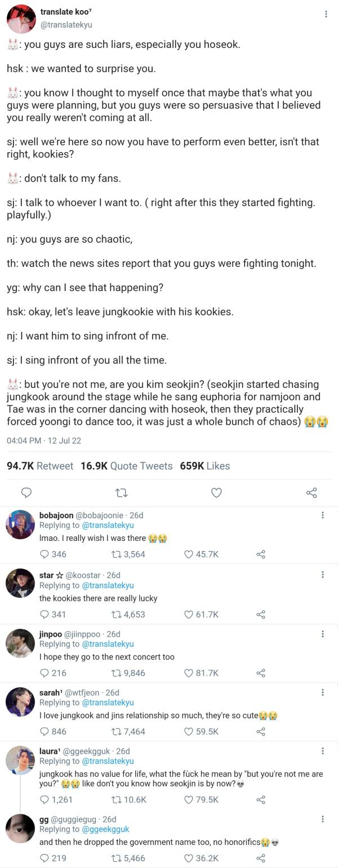
Task: Reply to jinpoo's comment
Action: [x=45, y=673]
